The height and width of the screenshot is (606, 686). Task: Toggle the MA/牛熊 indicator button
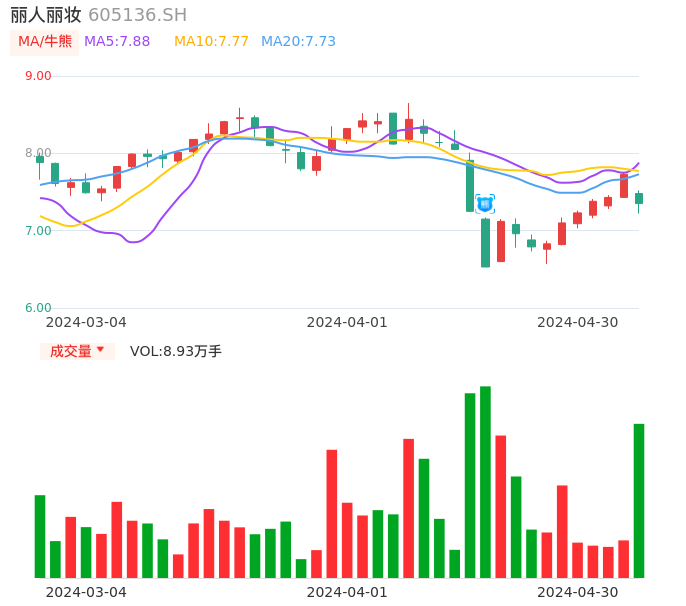tap(45, 42)
